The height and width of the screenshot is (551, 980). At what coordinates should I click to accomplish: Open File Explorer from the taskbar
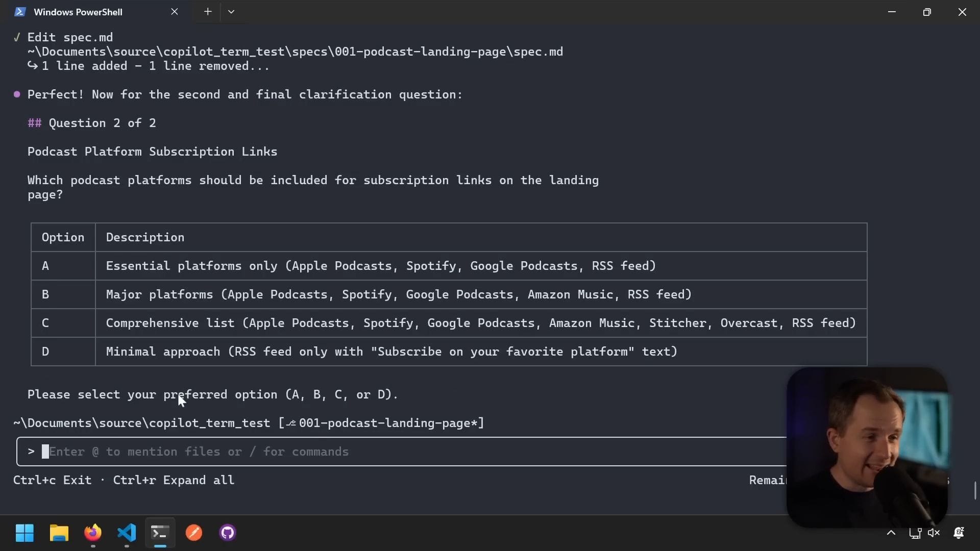59,533
